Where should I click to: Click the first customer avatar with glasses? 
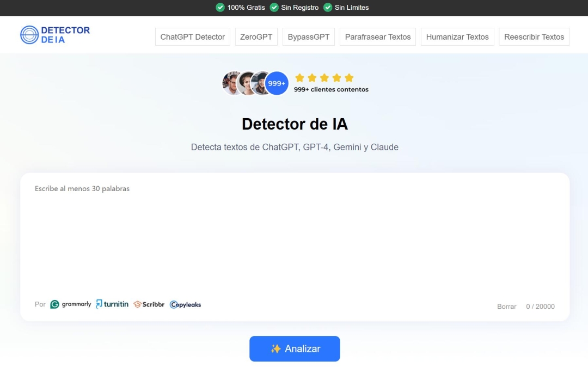(232, 83)
